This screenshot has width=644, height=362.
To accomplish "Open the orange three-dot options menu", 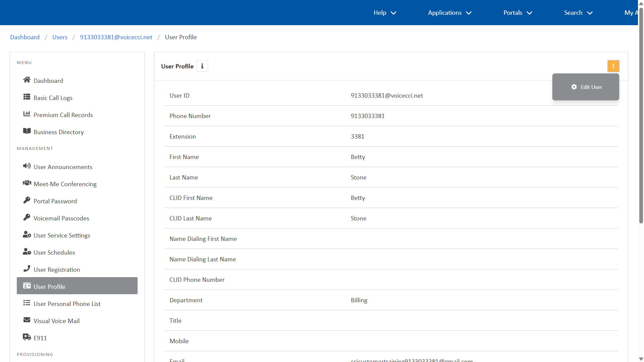I will (613, 66).
